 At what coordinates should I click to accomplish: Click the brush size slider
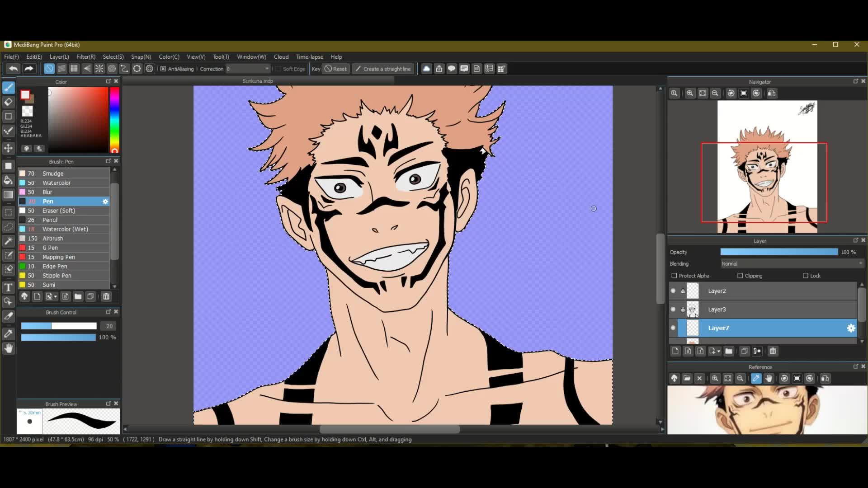point(59,326)
